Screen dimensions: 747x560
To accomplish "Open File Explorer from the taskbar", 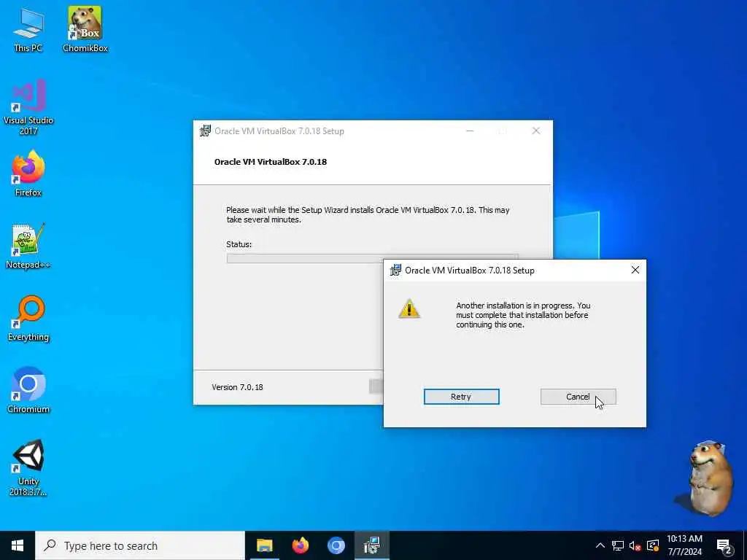I will 264,545.
